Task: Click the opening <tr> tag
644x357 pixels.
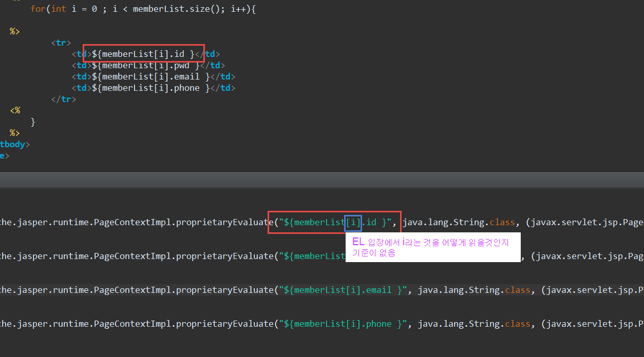Action: pos(61,43)
